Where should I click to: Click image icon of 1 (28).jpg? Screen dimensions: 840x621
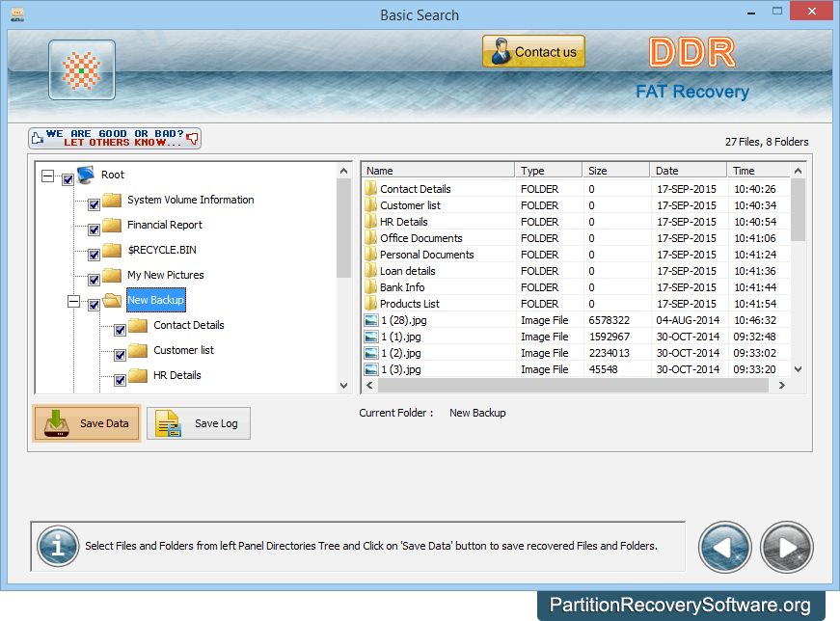[x=370, y=320]
